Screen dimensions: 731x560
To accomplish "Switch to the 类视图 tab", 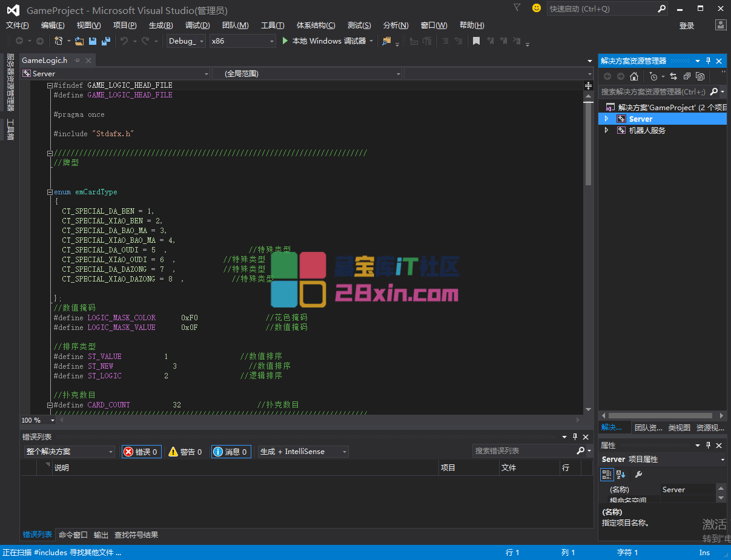I will (x=679, y=427).
